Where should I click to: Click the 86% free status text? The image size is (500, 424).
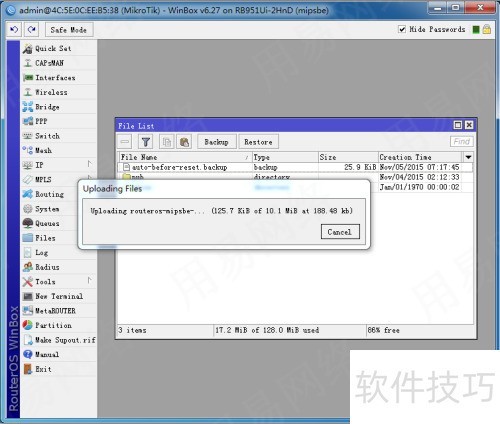383,330
